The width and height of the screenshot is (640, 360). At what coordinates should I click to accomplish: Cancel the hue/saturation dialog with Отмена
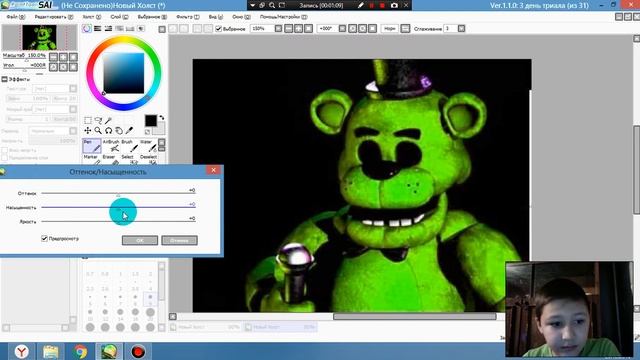click(x=179, y=240)
